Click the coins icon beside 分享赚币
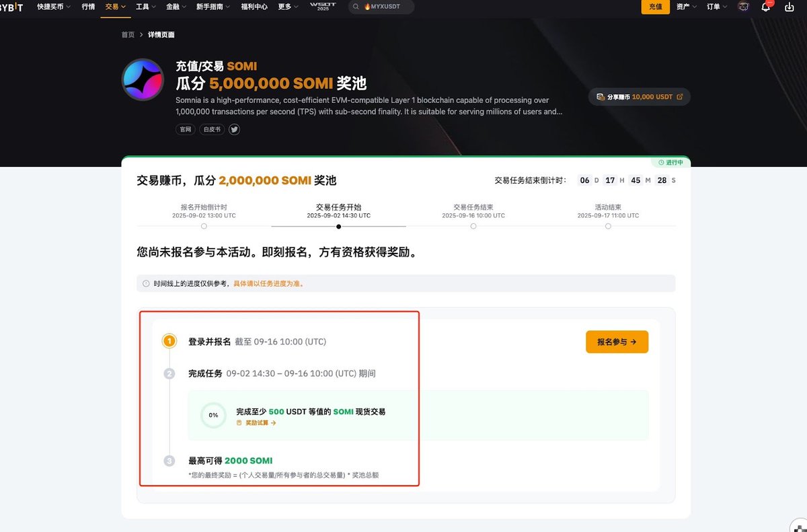This screenshot has height=532, width=807. tap(600, 97)
